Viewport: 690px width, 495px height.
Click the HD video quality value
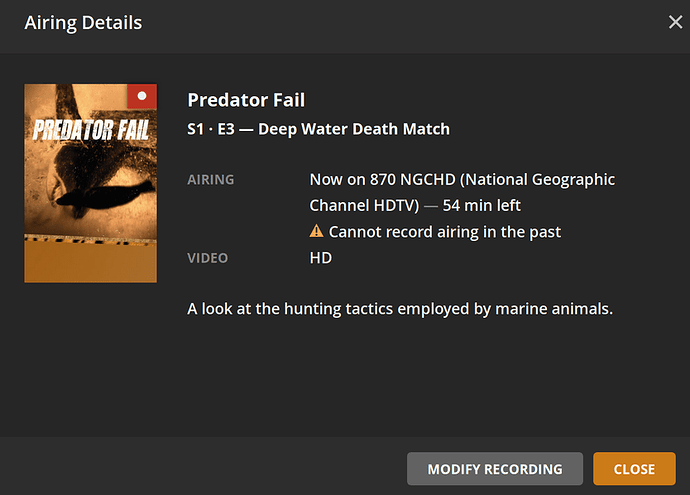320,258
